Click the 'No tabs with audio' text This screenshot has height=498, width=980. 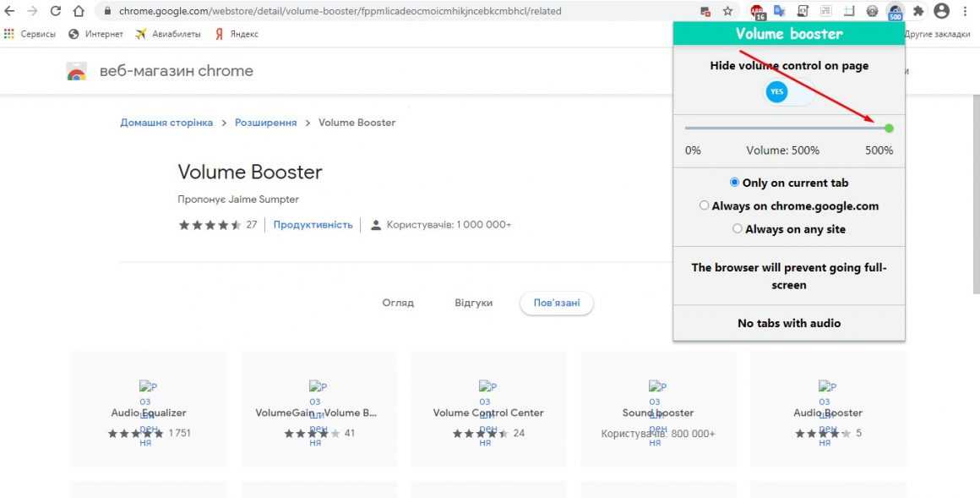[789, 323]
